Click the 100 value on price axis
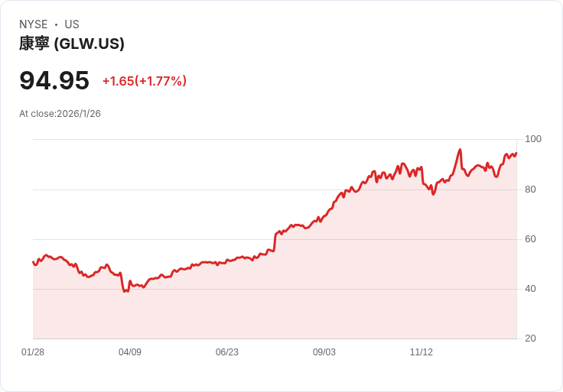The image size is (563, 392). tap(533, 139)
